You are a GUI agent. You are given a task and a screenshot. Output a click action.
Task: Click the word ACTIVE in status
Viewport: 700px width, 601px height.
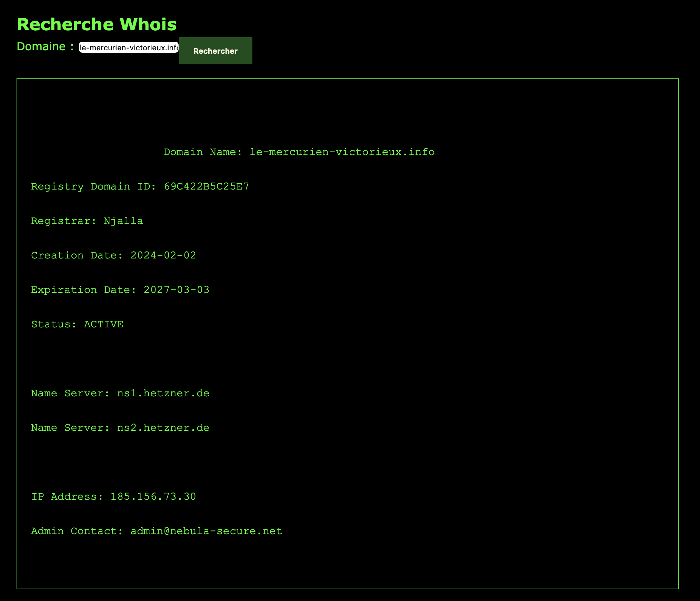[103, 324]
